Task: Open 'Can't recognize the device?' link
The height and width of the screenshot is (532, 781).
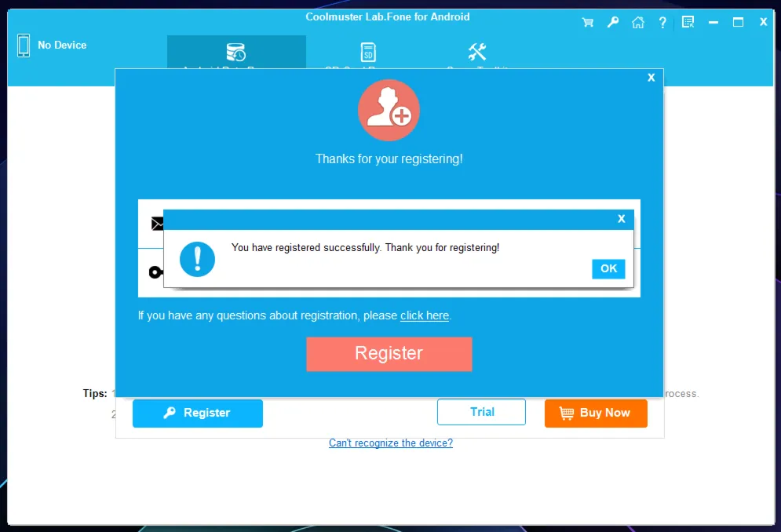Action: pos(391,443)
